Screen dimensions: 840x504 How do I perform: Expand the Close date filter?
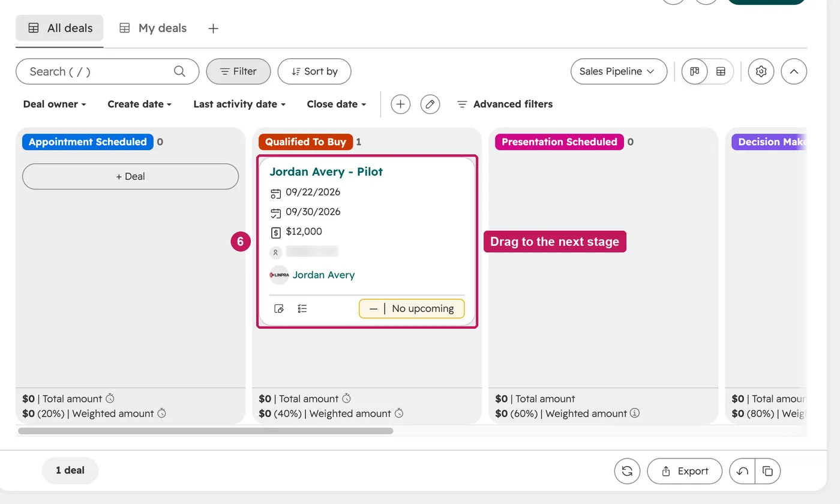pyautogui.click(x=337, y=104)
